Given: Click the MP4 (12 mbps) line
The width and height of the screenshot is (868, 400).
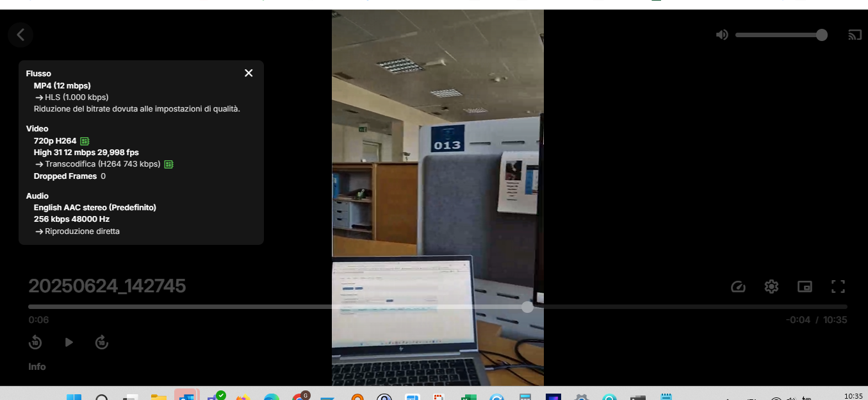Looking at the screenshot, I should pos(62,85).
